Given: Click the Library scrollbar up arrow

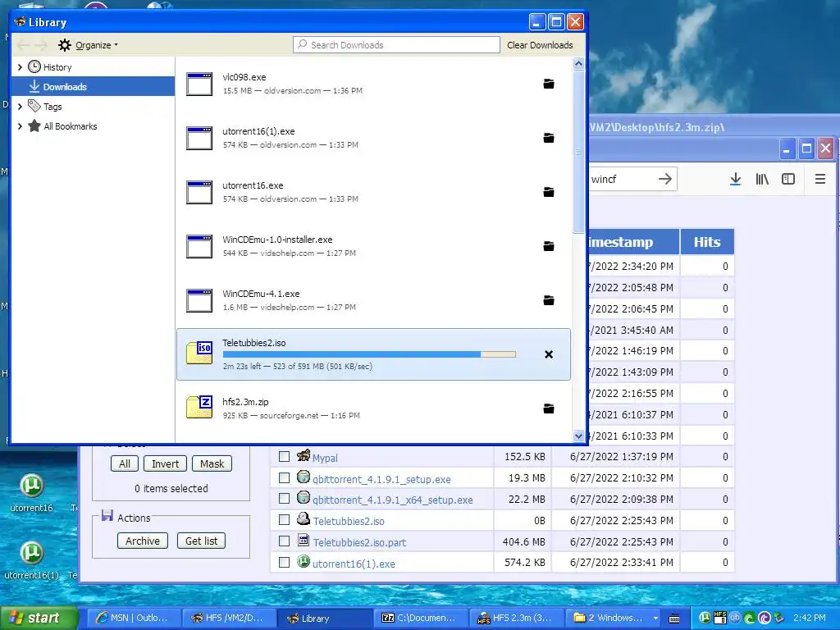Looking at the screenshot, I should [x=578, y=64].
